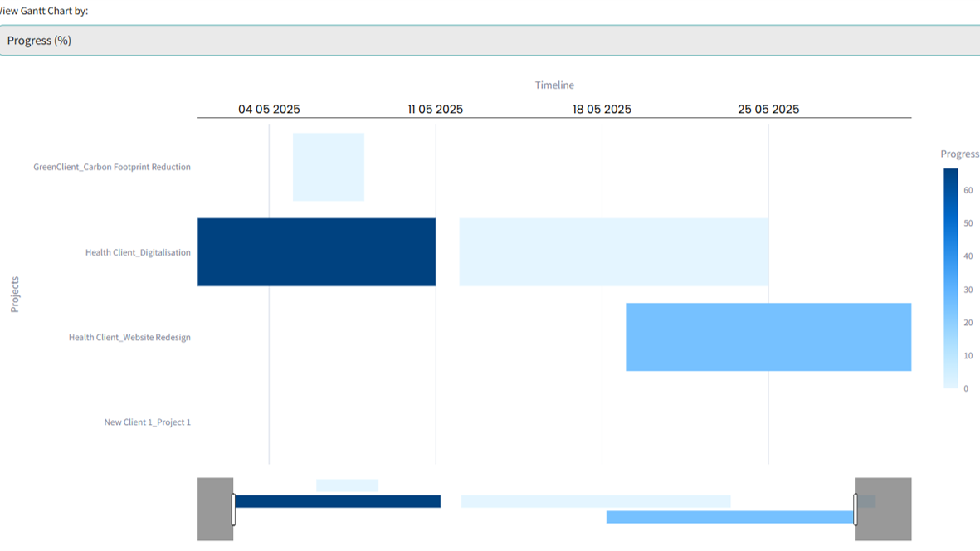
Task: Click the dark blue bar in range slider
Action: [x=338, y=501]
